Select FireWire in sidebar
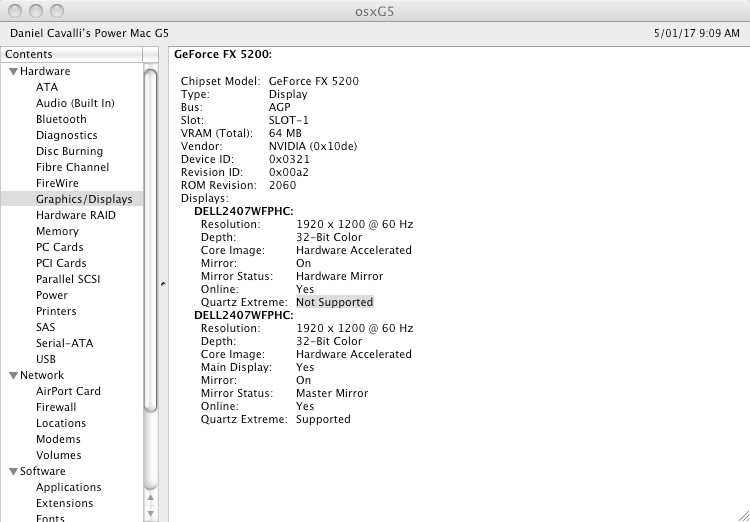The image size is (750, 522). (57, 183)
